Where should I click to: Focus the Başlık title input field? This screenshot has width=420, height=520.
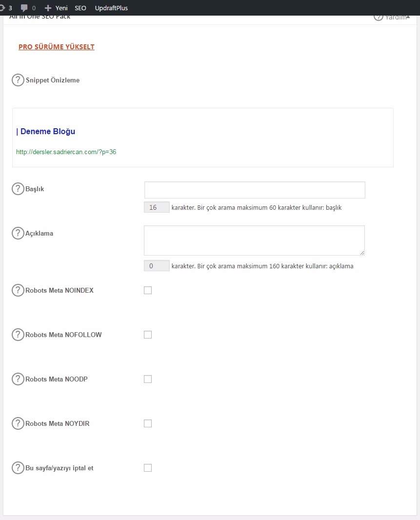pyautogui.click(x=255, y=190)
